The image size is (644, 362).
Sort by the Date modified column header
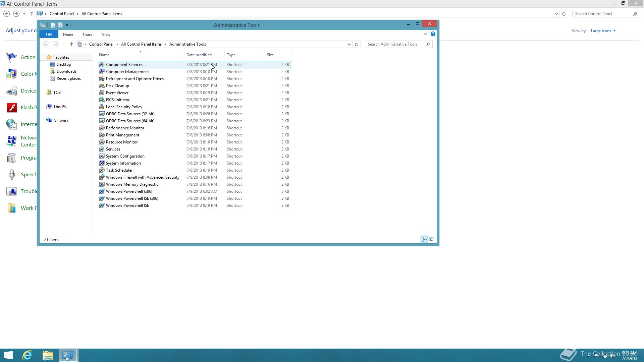click(x=204, y=55)
